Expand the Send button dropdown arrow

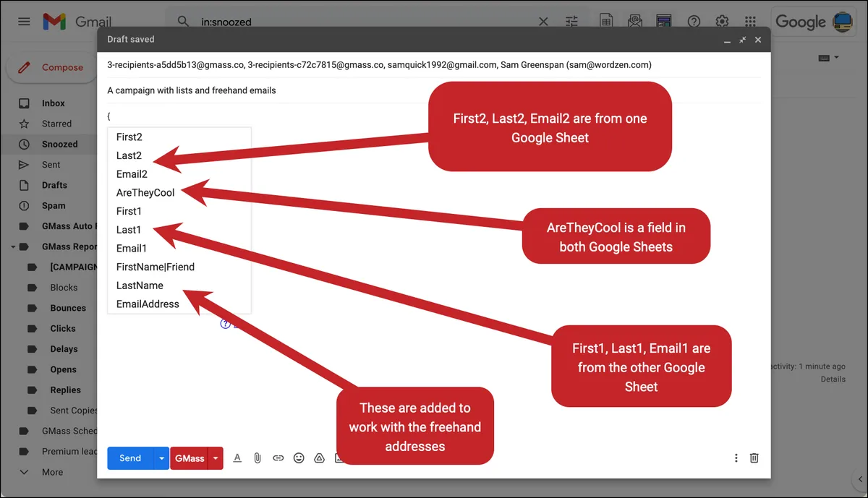coord(161,458)
